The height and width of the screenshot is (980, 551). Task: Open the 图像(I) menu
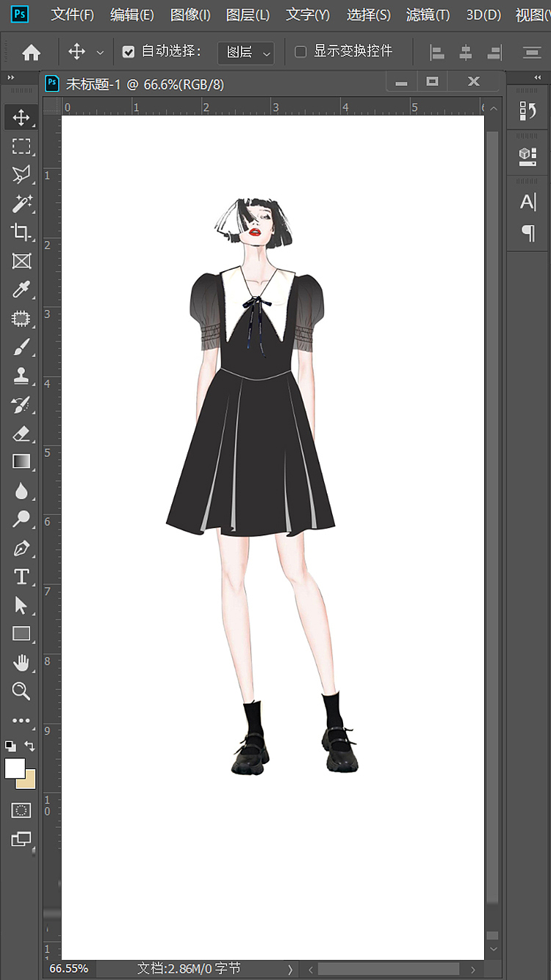click(x=190, y=15)
